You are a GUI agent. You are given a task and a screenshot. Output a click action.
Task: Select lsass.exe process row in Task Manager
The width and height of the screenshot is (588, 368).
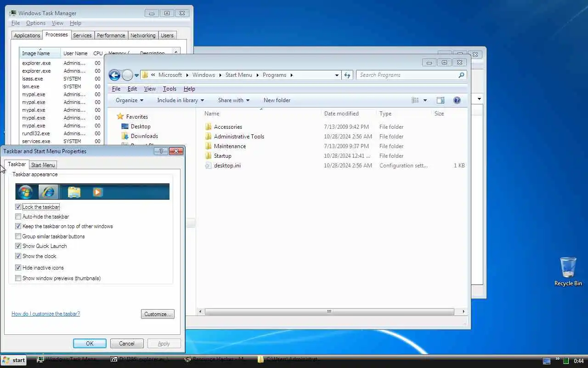[61, 79]
